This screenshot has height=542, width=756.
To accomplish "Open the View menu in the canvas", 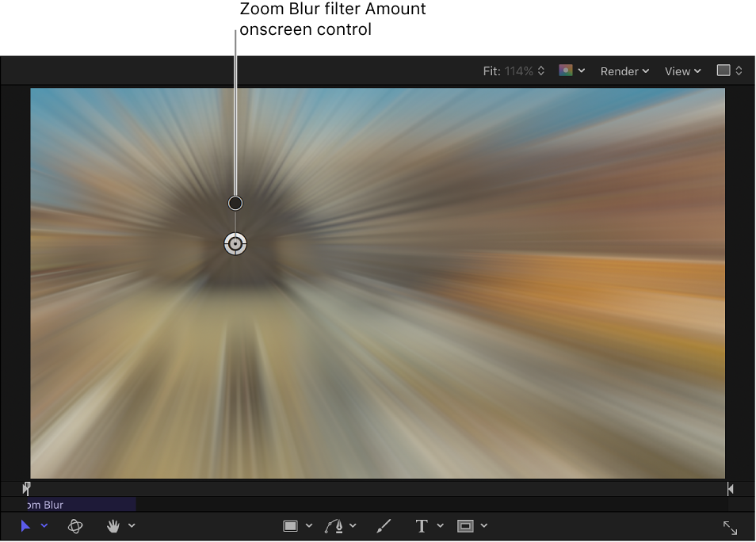I will click(x=681, y=71).
